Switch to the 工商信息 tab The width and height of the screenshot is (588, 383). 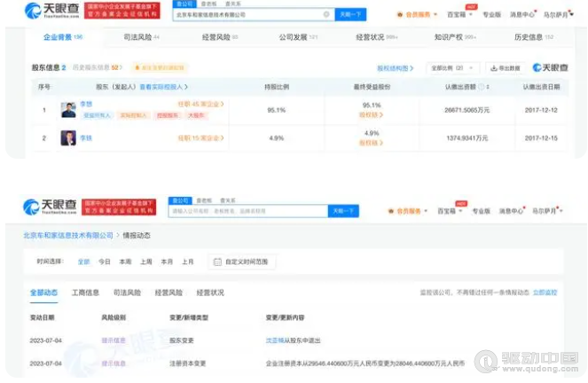pos(85,293)
